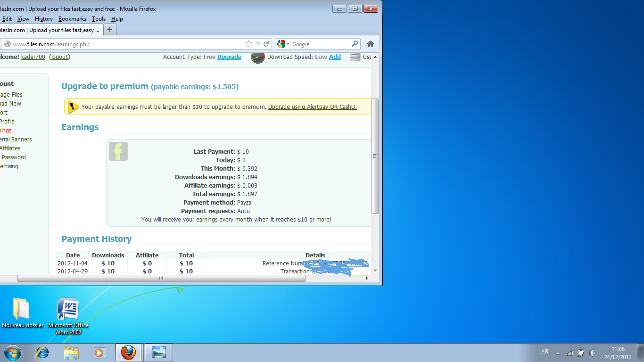Open the Tools menu
Viewport: 644px width, 362px height.
[x=99, y=19]
